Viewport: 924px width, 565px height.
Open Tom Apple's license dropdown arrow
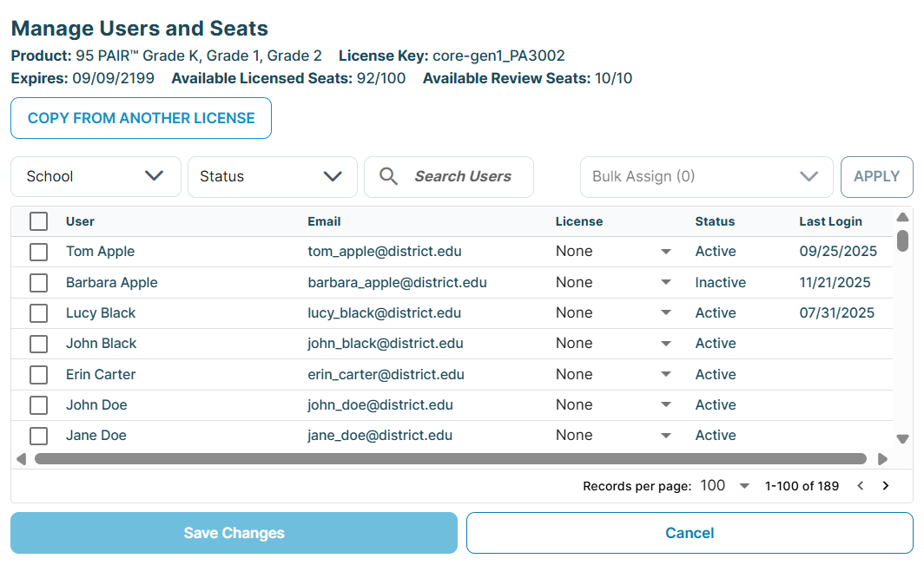point(666,252)
